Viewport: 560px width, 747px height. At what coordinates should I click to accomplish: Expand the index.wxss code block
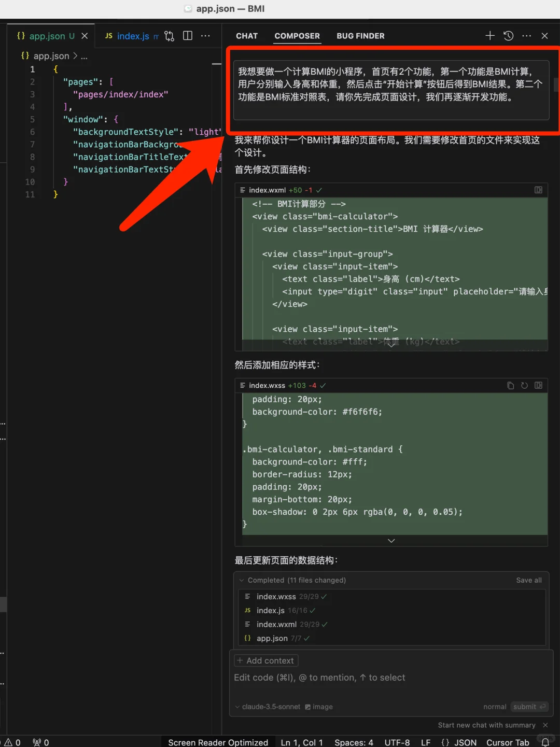pos(391,541)
